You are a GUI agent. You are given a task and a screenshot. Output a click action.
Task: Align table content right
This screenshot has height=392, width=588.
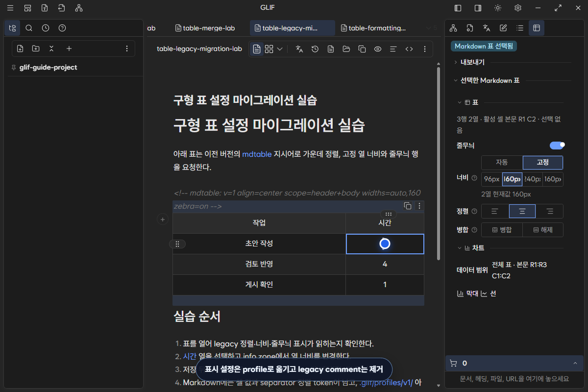(550, 211)
